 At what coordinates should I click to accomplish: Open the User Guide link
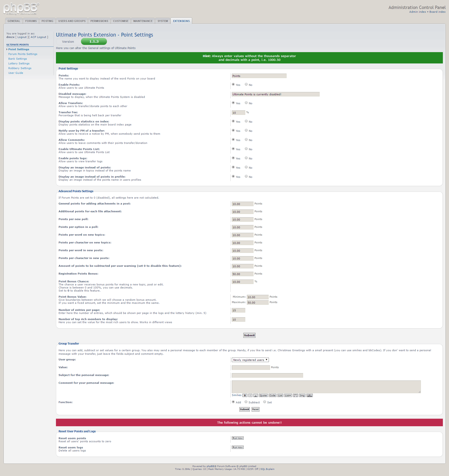(16, 73)
